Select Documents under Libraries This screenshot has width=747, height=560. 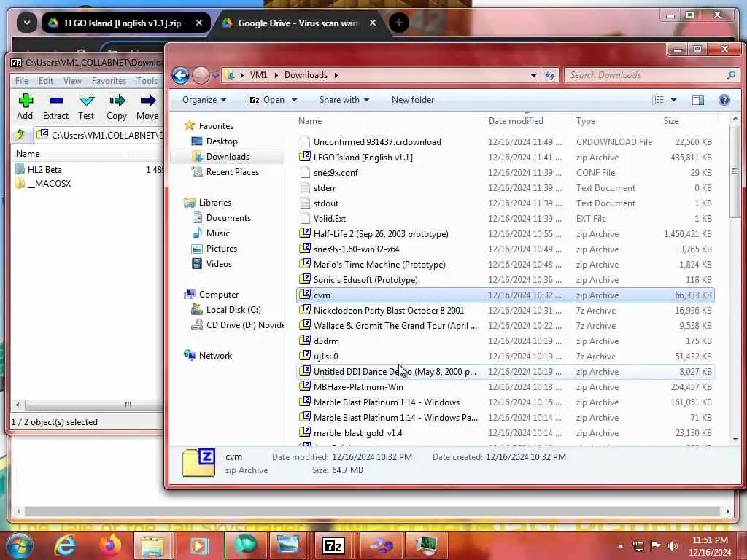(228, 217)
